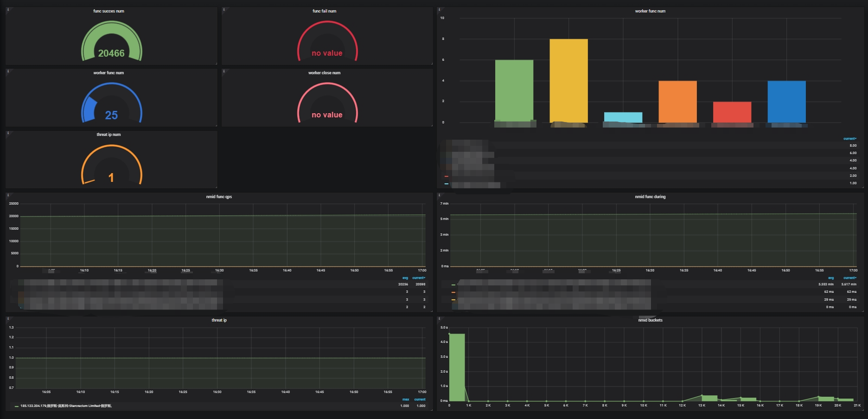Click the 5.553 min avg value
The width and height of the screenshot is (868, 419).
tap(826, 284)
